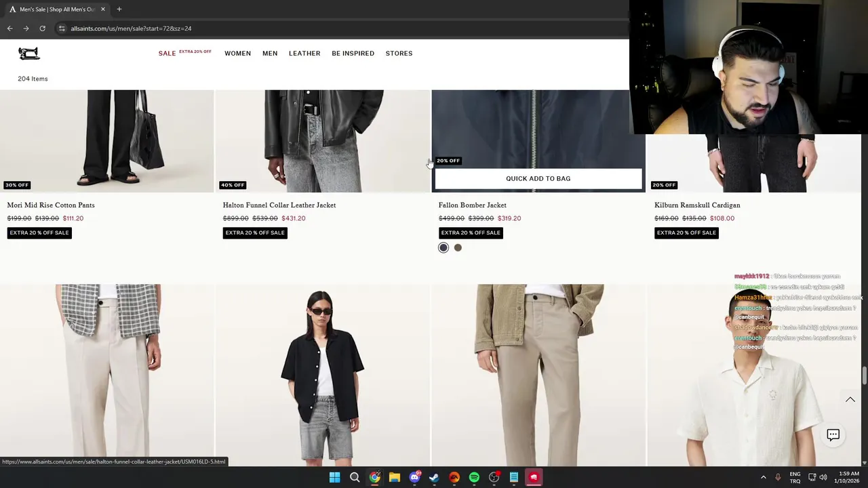Open the clock showing 1:59 AM
This screenshot has height=488, width=868.
pos(848,477)
